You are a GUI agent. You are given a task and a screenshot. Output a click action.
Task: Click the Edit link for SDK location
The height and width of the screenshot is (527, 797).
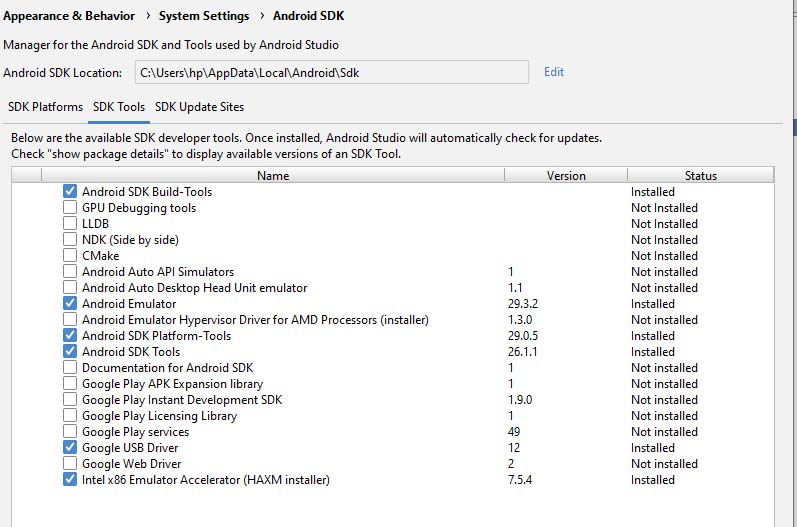click(x=554, y=72)
